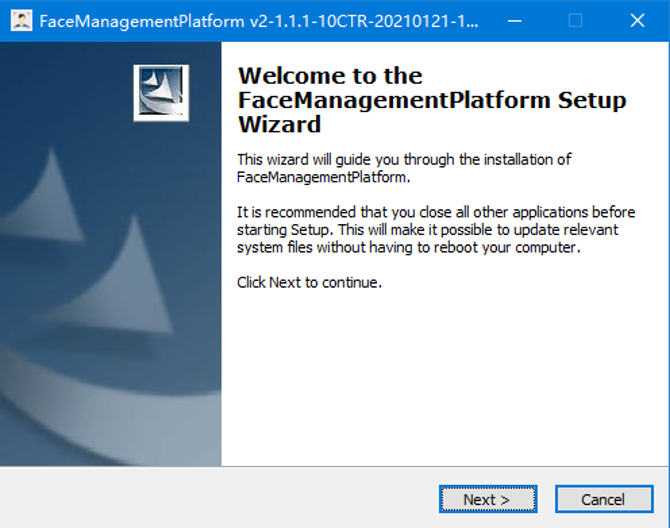Click the 'It is recommended' paragraph
The height and width of the screenshot is (528, 670).
[436, 230]
